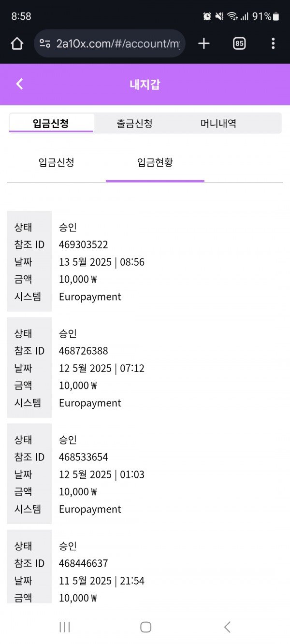Open a new browser tab with plus
290x644 pixels.
204,43
